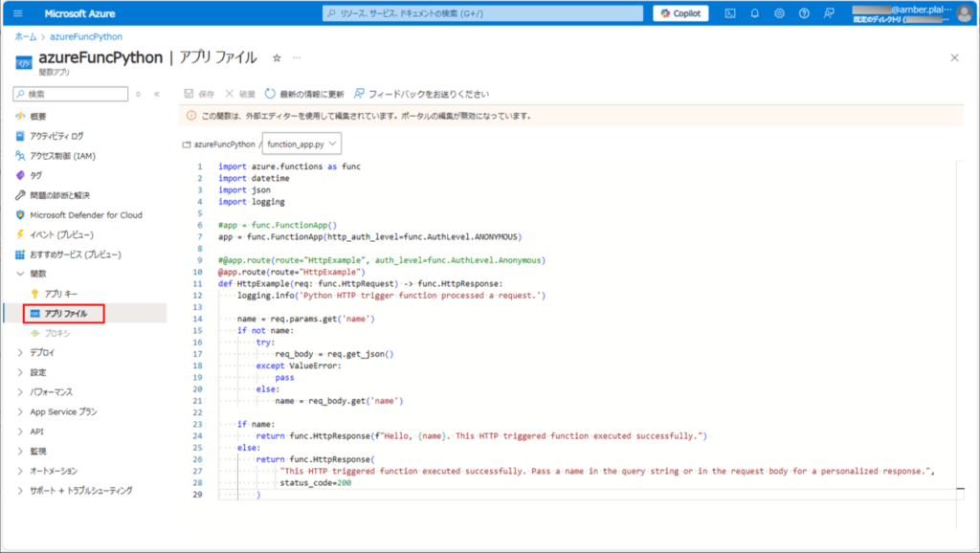Image resolution: width=980 pixels, height=553 pixels.
Task: Click 最新の情報を更新 to refresh
Action: point(306,93)
